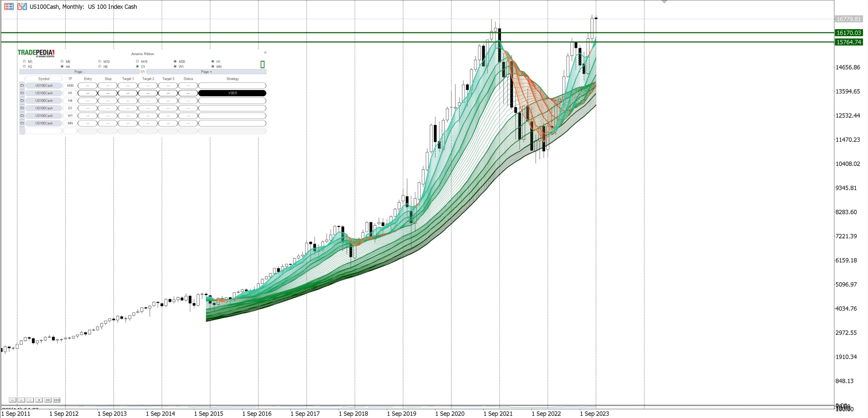Click the green rectangle icon in panel
This screenshot has width=868, height=418.
262,64
